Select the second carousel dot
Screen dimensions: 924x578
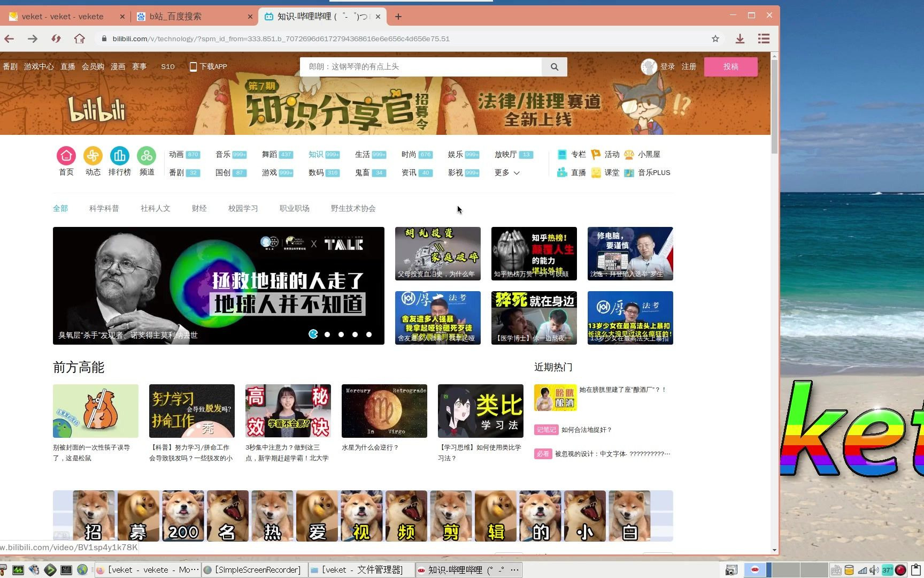pyautogui.click(x=327, y=334)
